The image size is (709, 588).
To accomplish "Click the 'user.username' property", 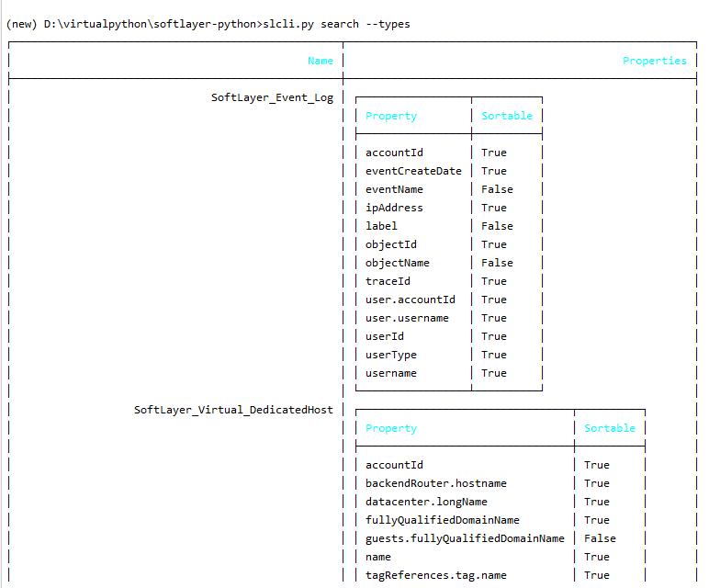I will coord(407,319).
